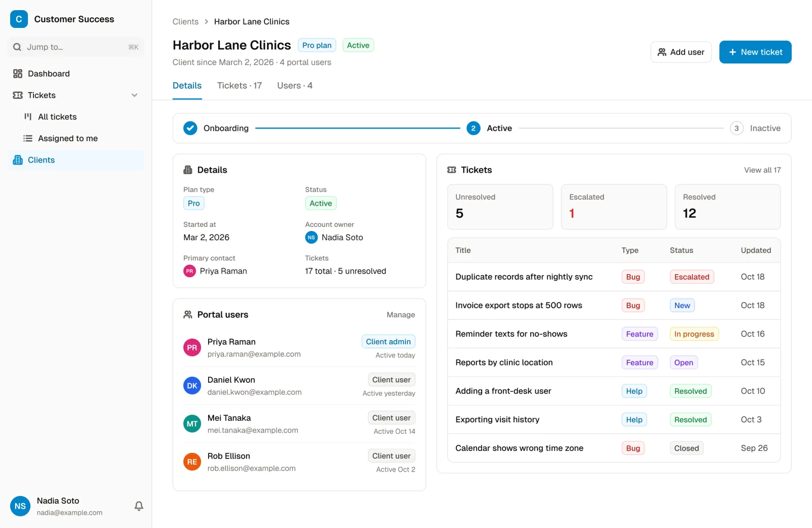Open ticket Adding a front-desk user
Viewport: 812px width, 528px height.
click(x=614, y=391)
